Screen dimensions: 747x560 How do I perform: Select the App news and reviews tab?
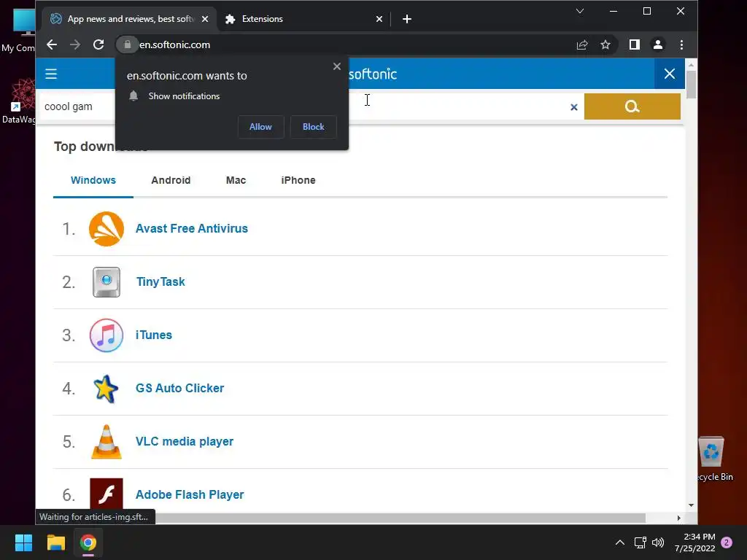tap(130, 19)
